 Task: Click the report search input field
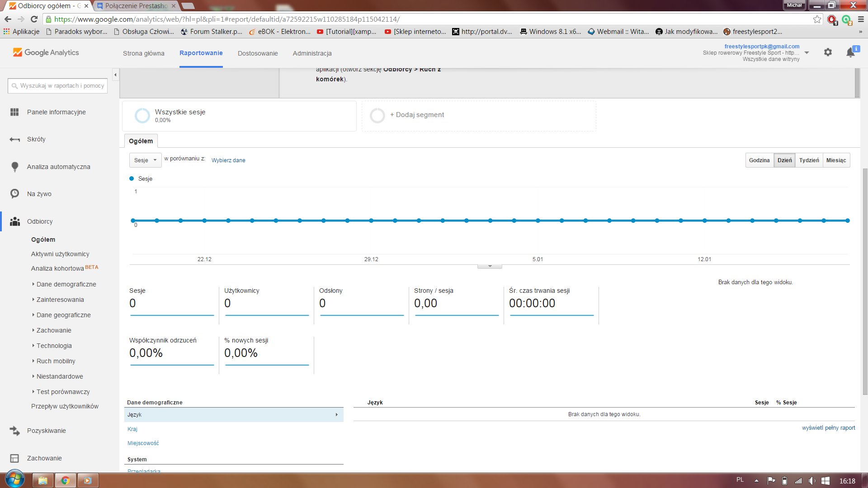click(x=58, y=86)
